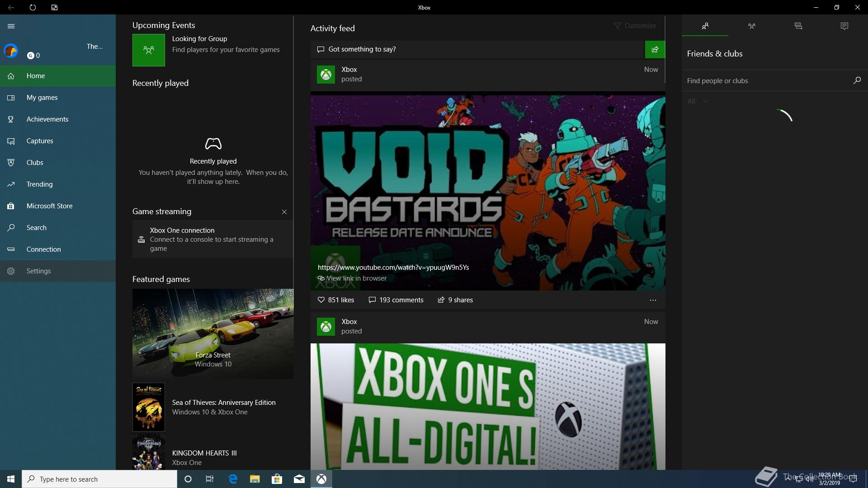
Task: Click the YouTube URL in the post
Action: [x=393, y=267]
